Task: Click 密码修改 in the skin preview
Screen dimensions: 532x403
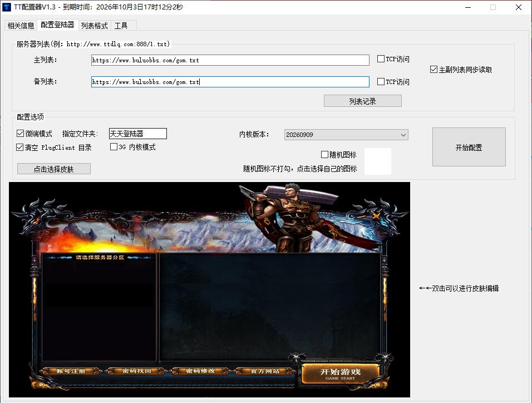Action: (200, 371)
